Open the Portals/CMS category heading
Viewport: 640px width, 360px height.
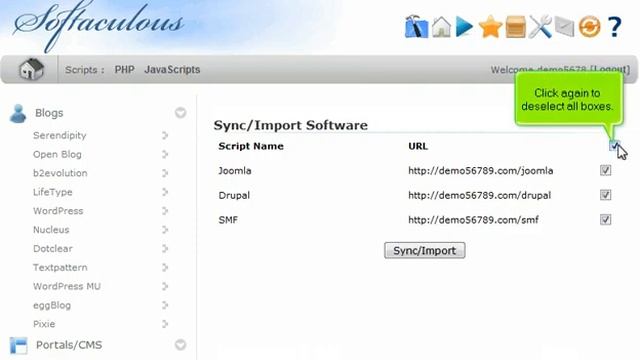(x=69, y=345)
